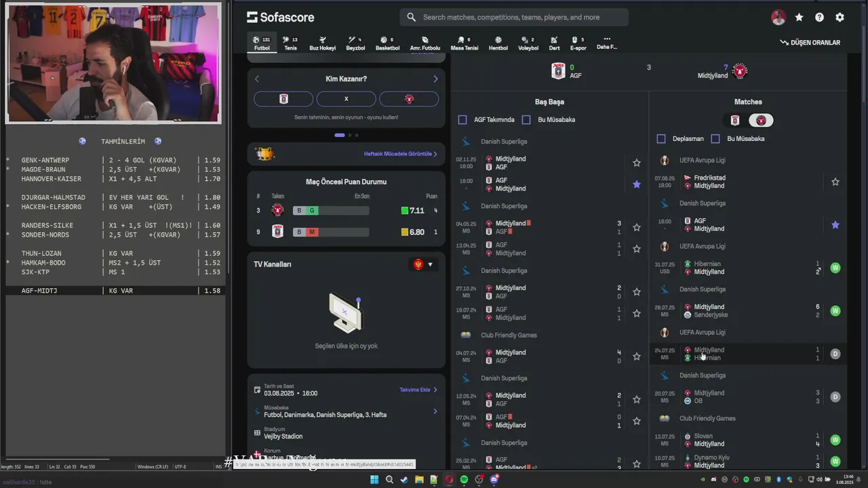Open Steam from the taskbar
Viewport: 868px width, 488px height.
[x=404, y=479]
